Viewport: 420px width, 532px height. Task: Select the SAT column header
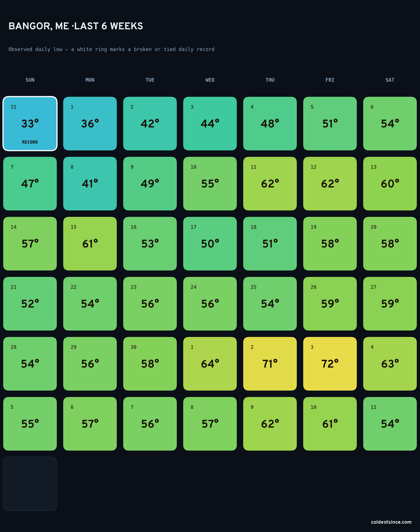point(390,80)
